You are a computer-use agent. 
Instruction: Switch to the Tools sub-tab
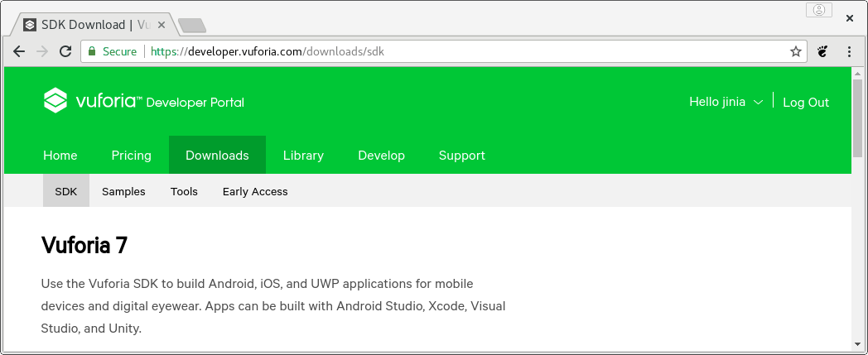tap(184, 191)
